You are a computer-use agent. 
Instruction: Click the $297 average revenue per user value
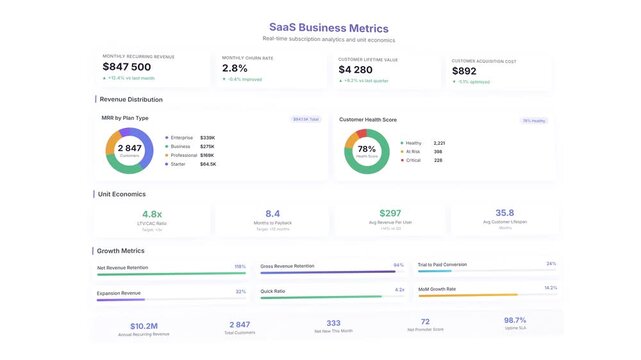tap(390, 213)
